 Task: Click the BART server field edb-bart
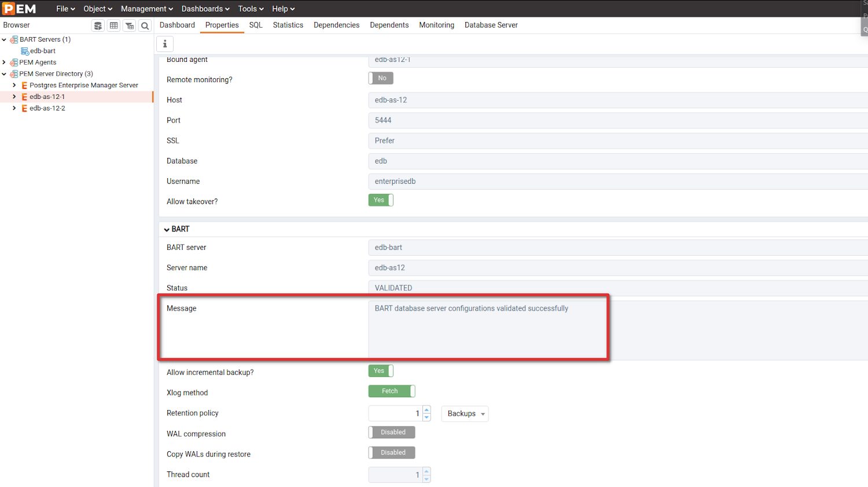[x=618, y=248]
